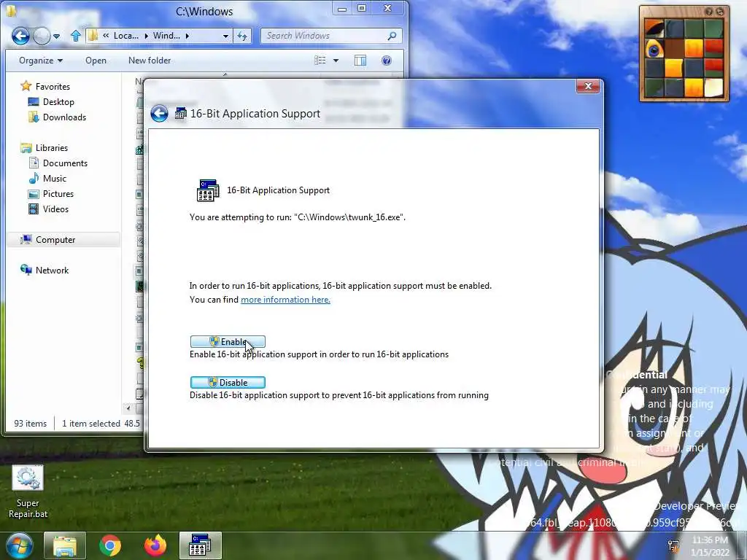Select the Super Repair.bat desktop icon
The height and width of the screenshot is (560, 747).
pyautogui.click(x=28, y=492)
